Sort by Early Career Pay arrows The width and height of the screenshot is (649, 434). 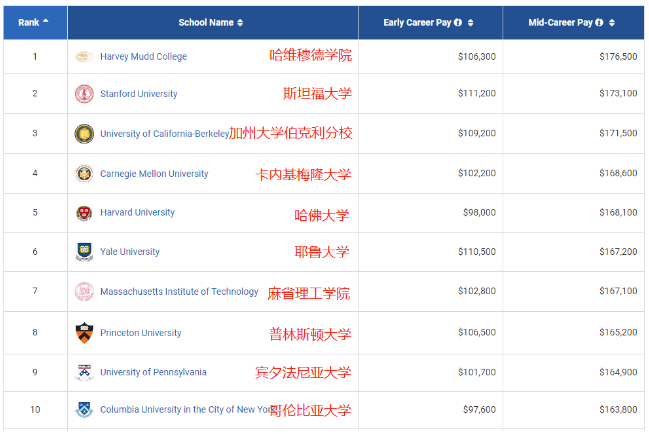tap(470, 23)
